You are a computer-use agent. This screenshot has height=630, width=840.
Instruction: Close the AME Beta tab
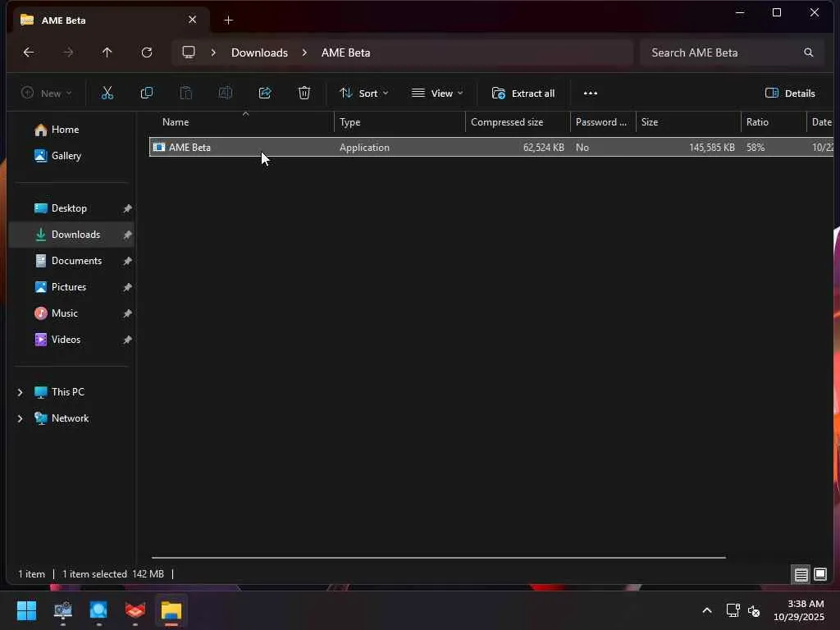192,20
